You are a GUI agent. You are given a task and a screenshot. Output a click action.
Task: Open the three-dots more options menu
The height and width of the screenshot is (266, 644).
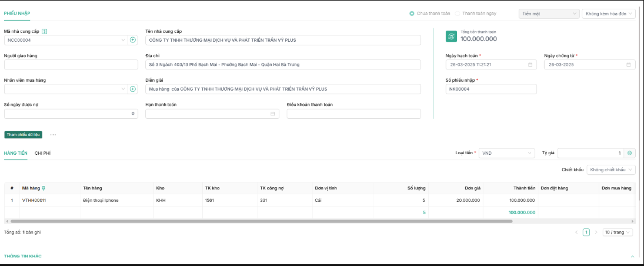[53, 135]
